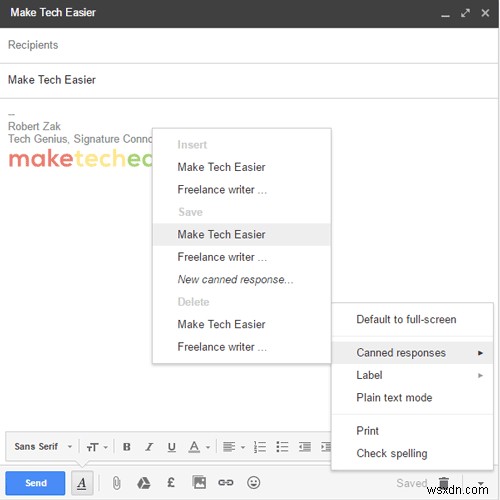Image resolution: width=500 pixels, height=500 pixels.
Task: Create New canned response
Action: pos(242,279)
